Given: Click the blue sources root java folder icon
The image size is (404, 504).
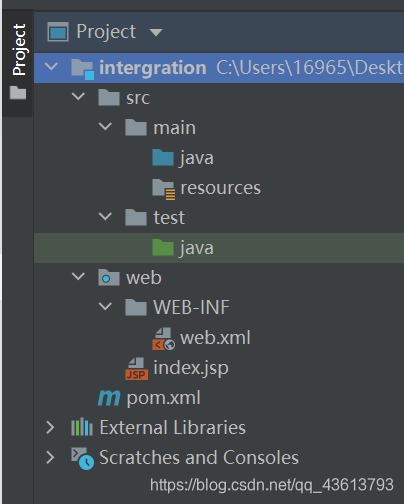Looking at the screenshot, I should click(163, 157).
